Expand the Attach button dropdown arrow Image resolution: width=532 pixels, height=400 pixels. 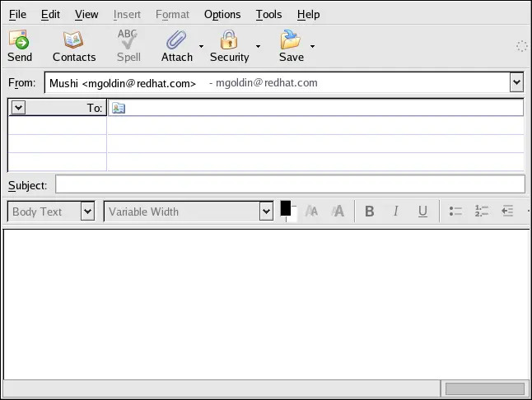tap(201, 46)
